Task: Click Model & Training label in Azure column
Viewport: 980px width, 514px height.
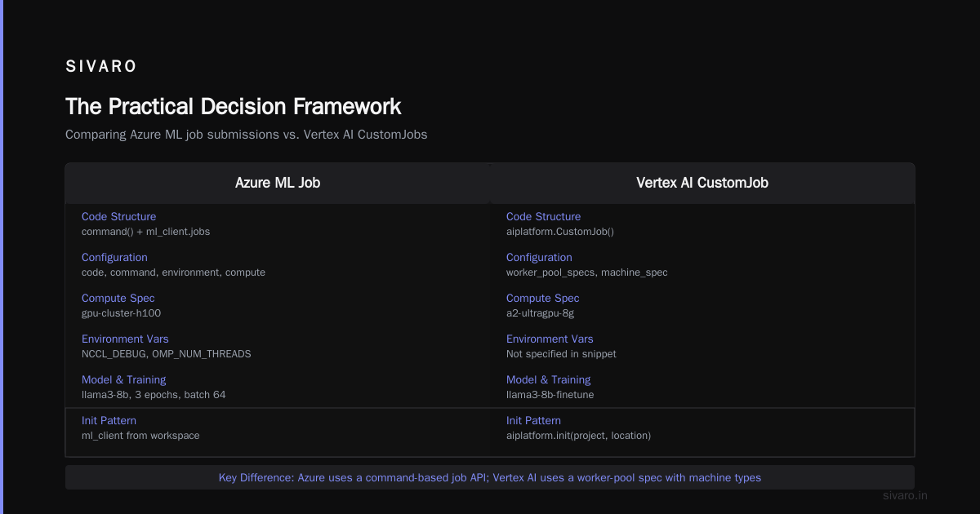Action: 123,380
